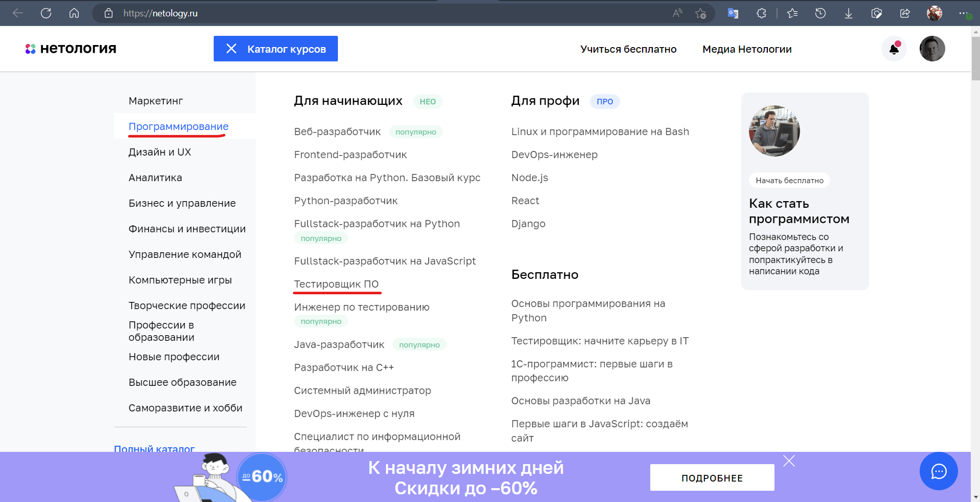Click the ПОДРОБНЕЕ button in the banner
The image size is (980, 502).
point(712,477)
